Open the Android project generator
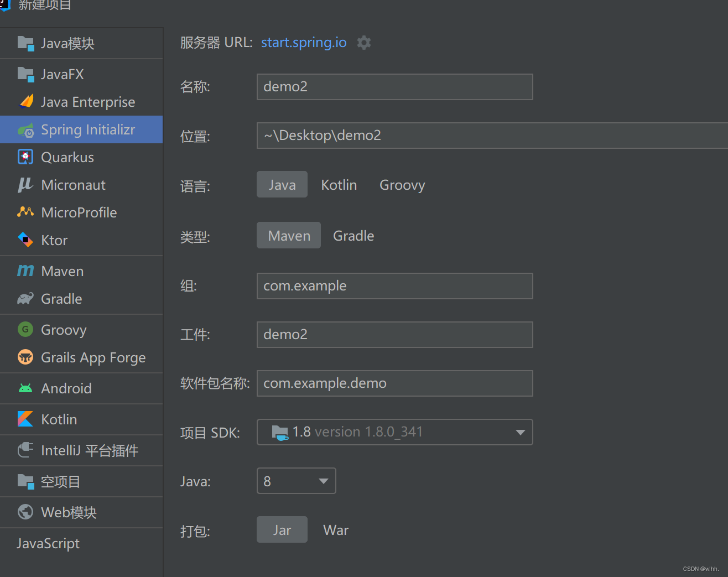Screen dimensions: 728x577 [x=66, y=388]
